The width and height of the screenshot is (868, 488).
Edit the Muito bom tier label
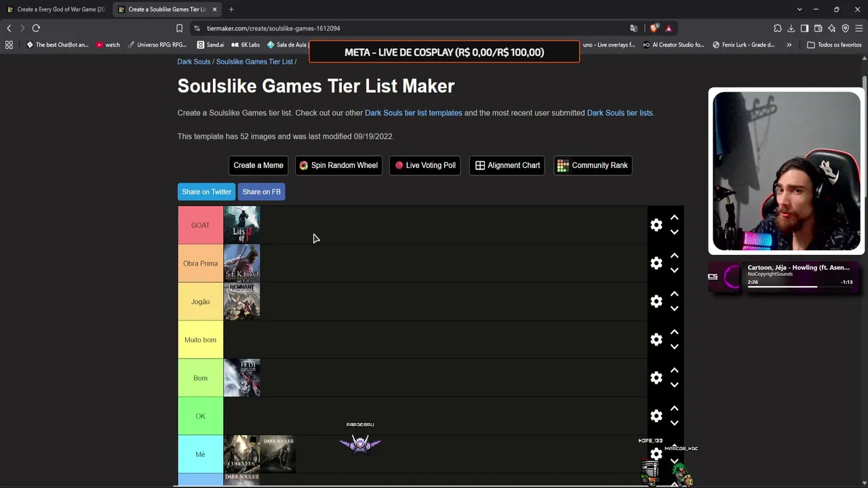200,340
